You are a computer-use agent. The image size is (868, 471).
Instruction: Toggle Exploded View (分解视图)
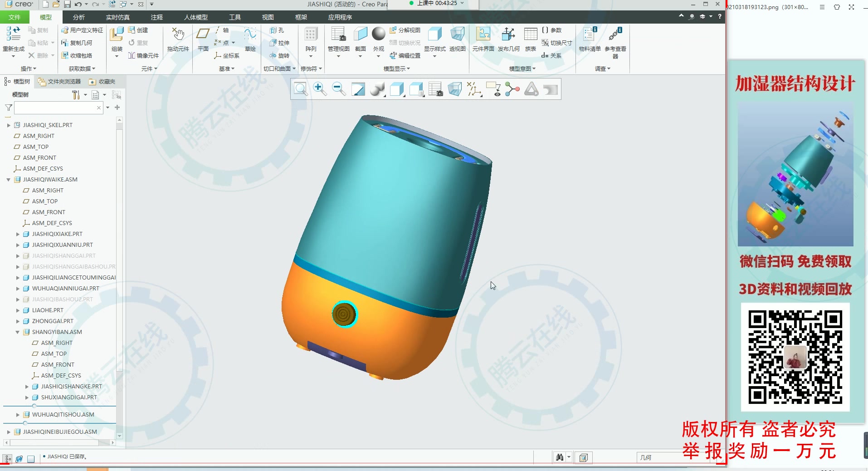pos(405,30)
